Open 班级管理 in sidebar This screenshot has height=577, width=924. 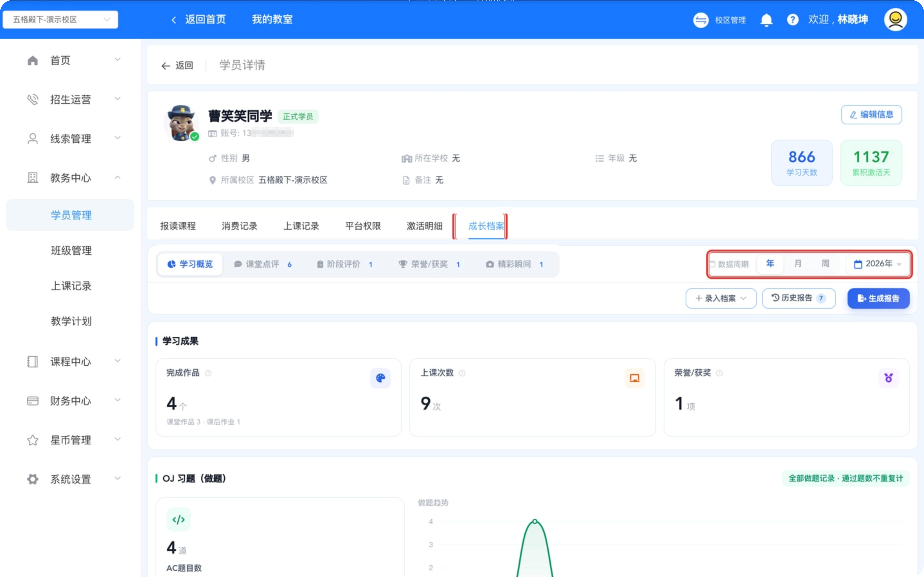pos(71,251)
